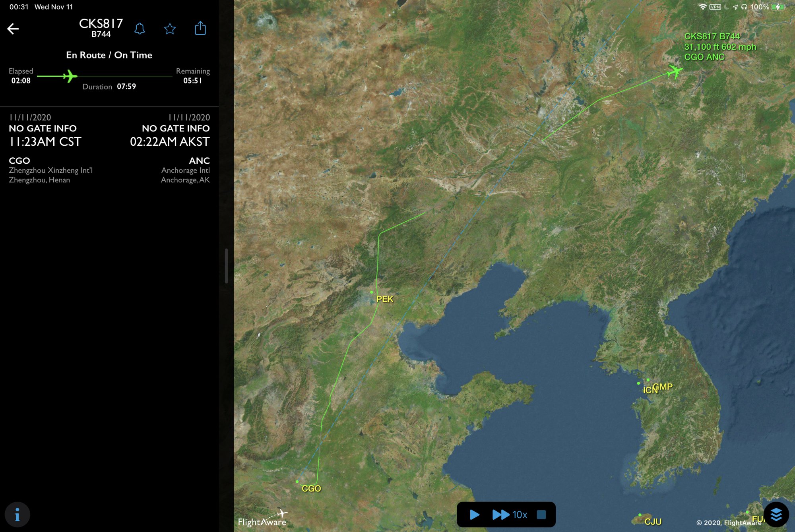
Task: Tap the back arrow icon
Action: pos(13,29)
